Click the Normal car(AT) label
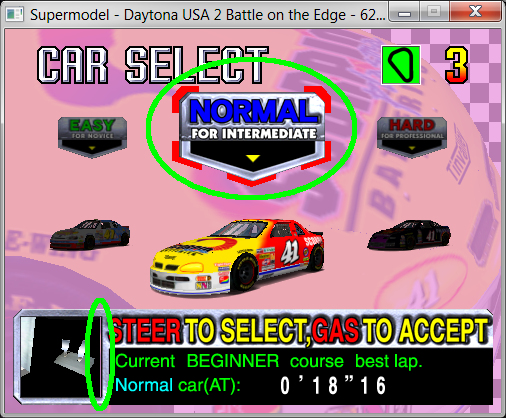Image resolution: width=506 pixels, height=418 pixels. tap(178, 386)
